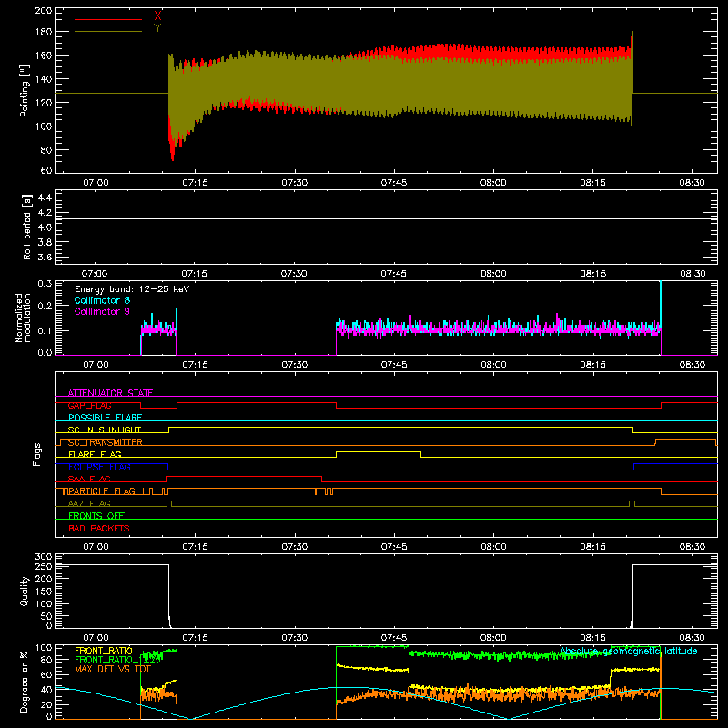Screen dimensions: 728x728
Task: Click the 'Flags' axis title
Action: coord(36,454)
